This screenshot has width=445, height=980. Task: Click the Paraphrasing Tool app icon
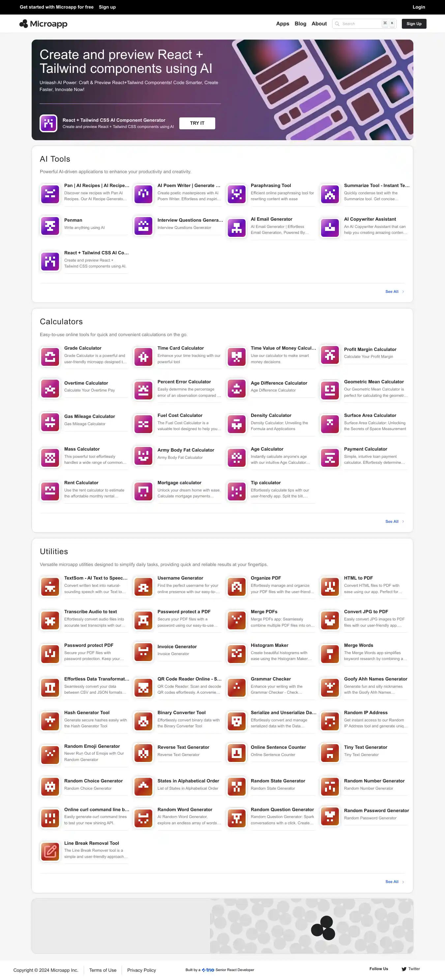click(x=236, y=194)
